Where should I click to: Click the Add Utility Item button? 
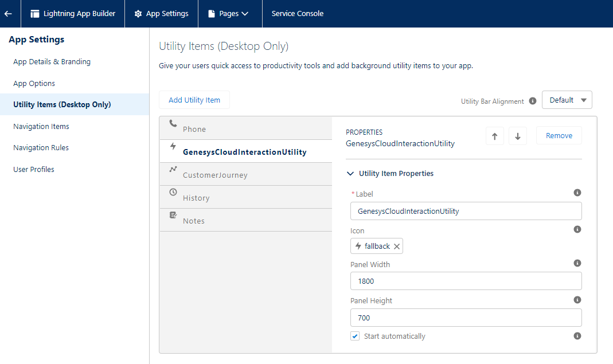(x=194, y=100)
